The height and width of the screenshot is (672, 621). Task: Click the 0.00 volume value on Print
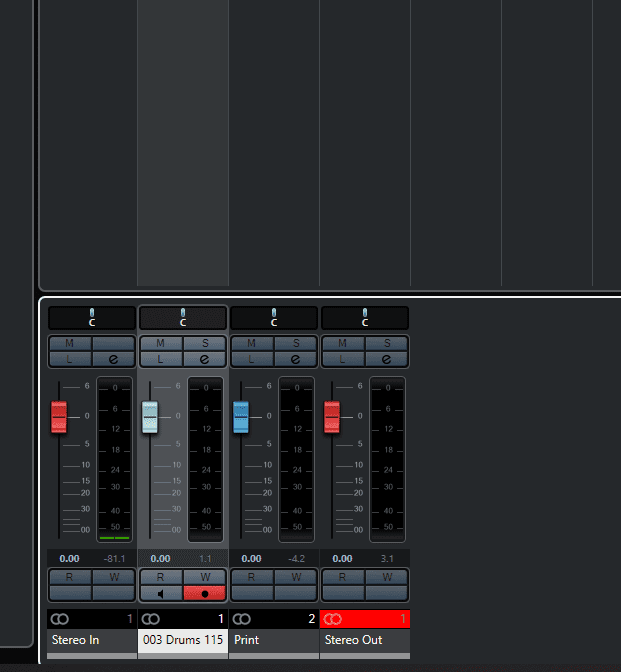point(251,558)
